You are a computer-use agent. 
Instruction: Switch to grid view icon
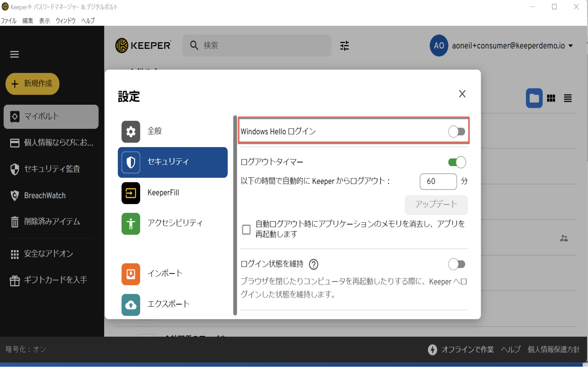tap(551, 98)
